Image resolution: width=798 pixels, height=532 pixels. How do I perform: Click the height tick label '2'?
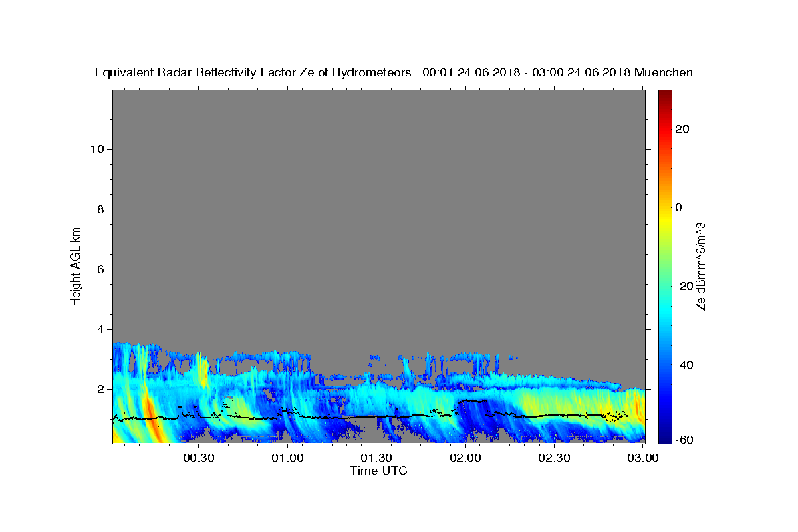(x=100, y=389)
